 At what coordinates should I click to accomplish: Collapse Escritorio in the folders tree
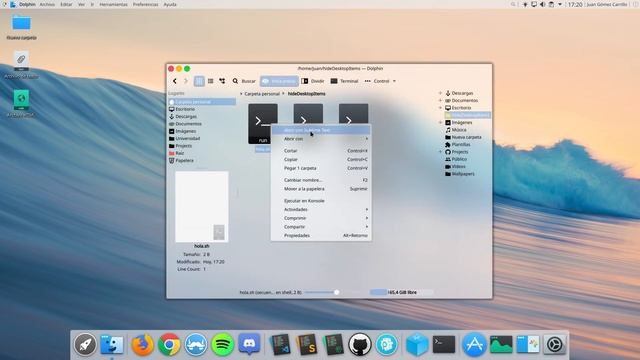click(440, 108)
